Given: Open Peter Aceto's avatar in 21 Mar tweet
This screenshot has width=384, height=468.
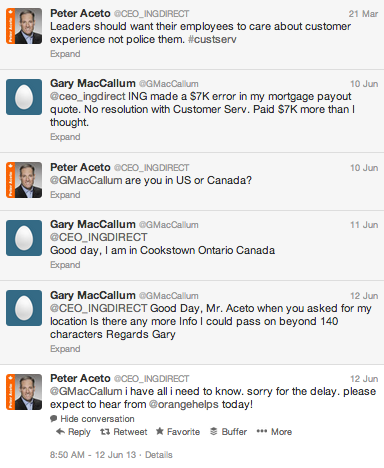Looking at the screenshot, I should [x=24, y=26].
